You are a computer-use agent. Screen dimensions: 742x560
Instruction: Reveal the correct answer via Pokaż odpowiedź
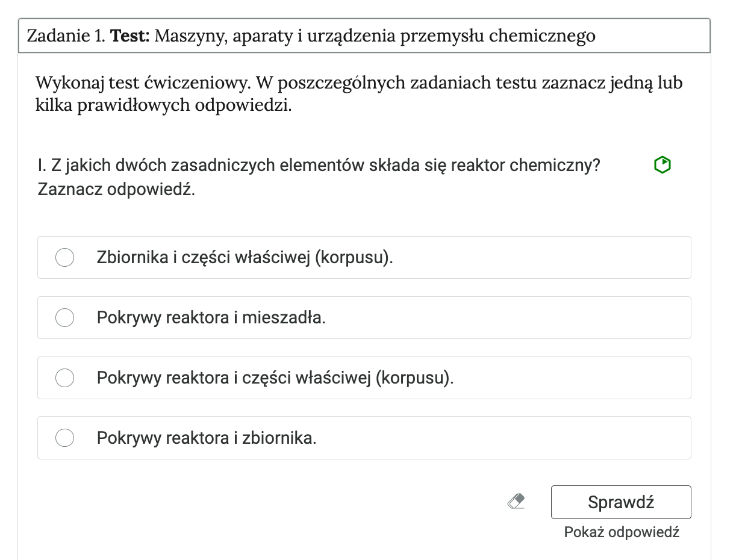[x=621, y=532]
